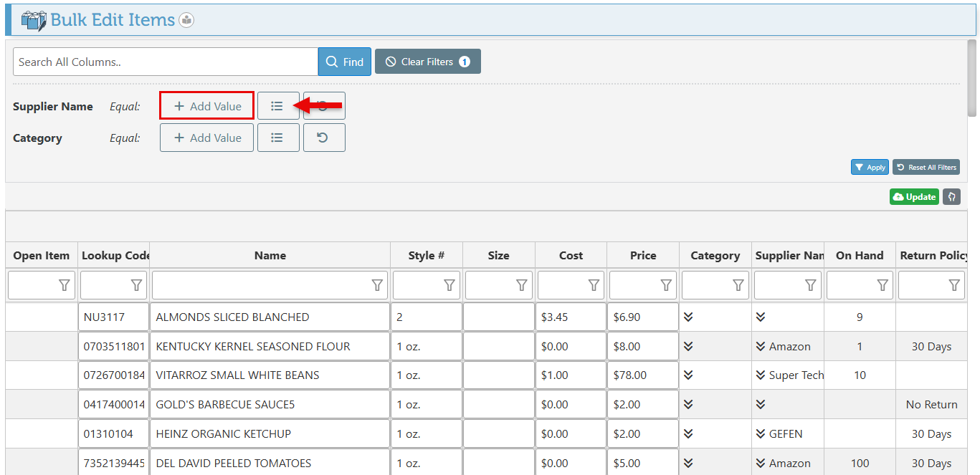Click the filter funnel in Cost column
980x475 pixels.
point(594,285)
